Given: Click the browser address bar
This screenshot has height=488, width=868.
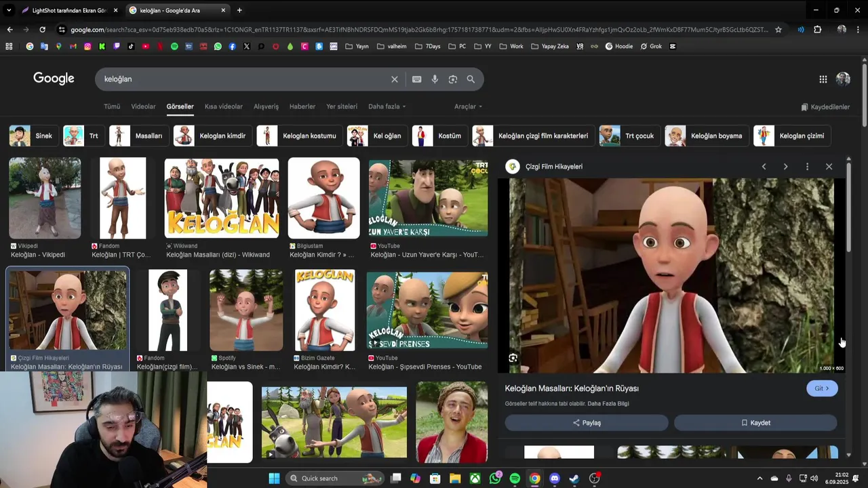Looking at the screenshot, I should pyautogui.click(x=419, y=30).
